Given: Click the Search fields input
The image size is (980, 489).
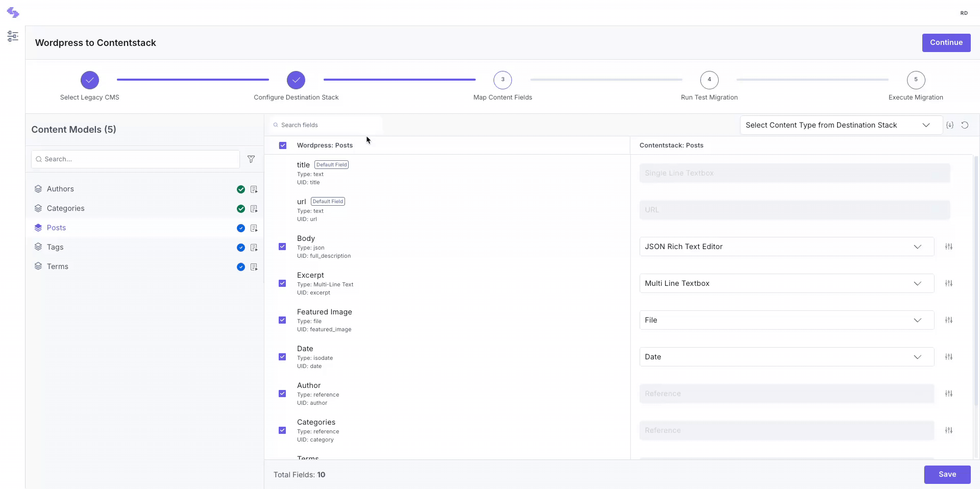Looking at the screenshot, I should click(x=326, y=125).
